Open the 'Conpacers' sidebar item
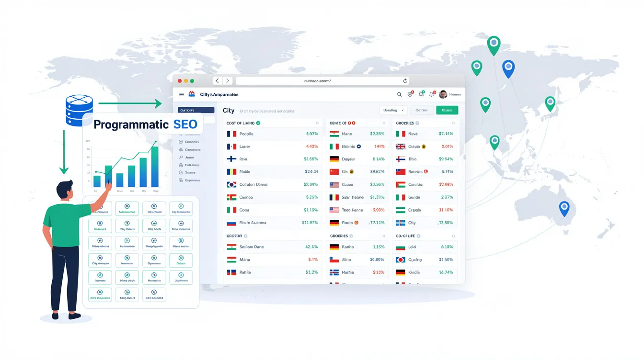644x360 pixels. (x=190, y=150)
